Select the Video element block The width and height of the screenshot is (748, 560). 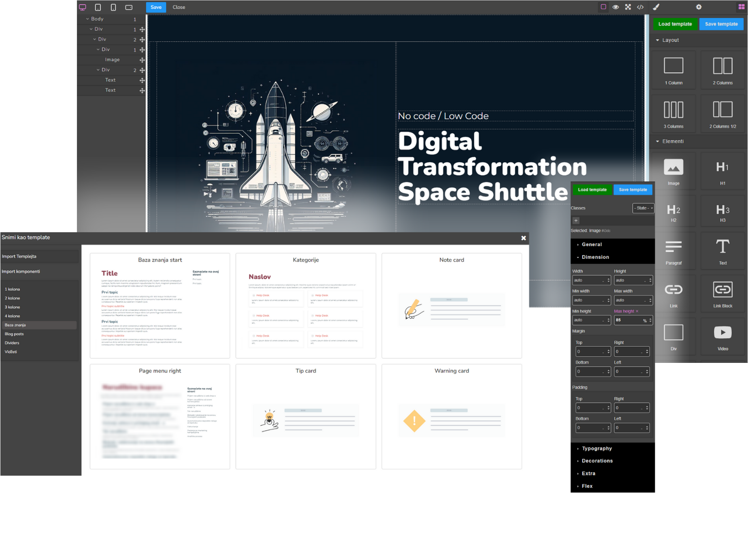coord(722,336)
